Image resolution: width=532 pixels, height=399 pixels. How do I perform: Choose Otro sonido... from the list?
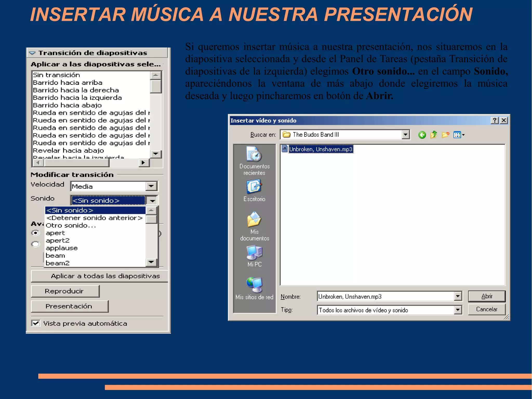pos(95,225)
